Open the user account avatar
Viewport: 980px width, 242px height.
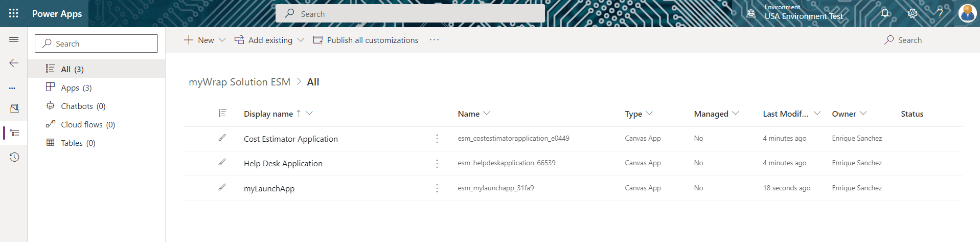(x=967, y=13)
